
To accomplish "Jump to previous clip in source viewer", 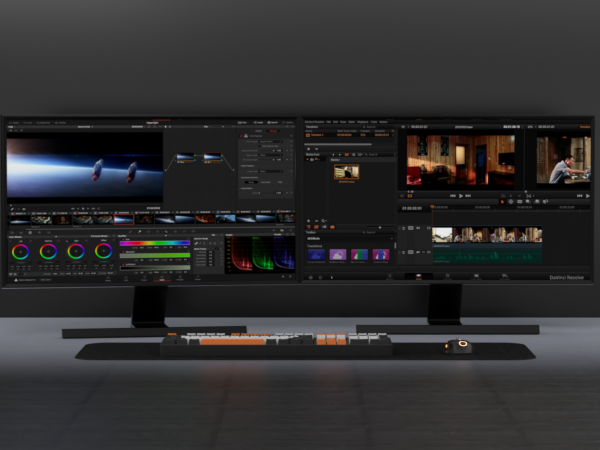I will click(453, 196).
